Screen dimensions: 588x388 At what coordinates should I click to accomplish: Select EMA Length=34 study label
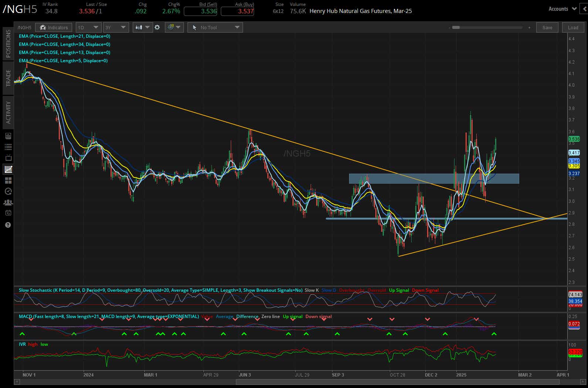pyautogui.click(x=64, y=44)
